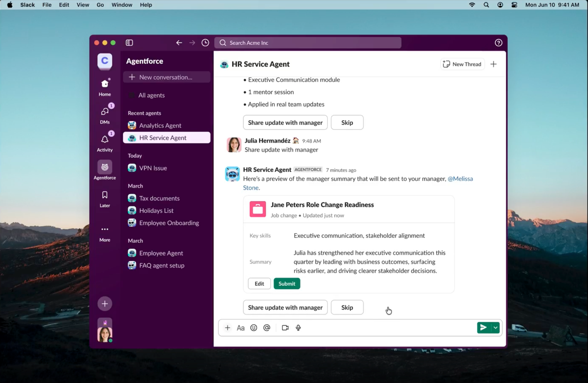Image resolution: width=588 pixels, height=383 pixels.
Task: Click the attach plus icon in composer
Action: pos(227,328)
